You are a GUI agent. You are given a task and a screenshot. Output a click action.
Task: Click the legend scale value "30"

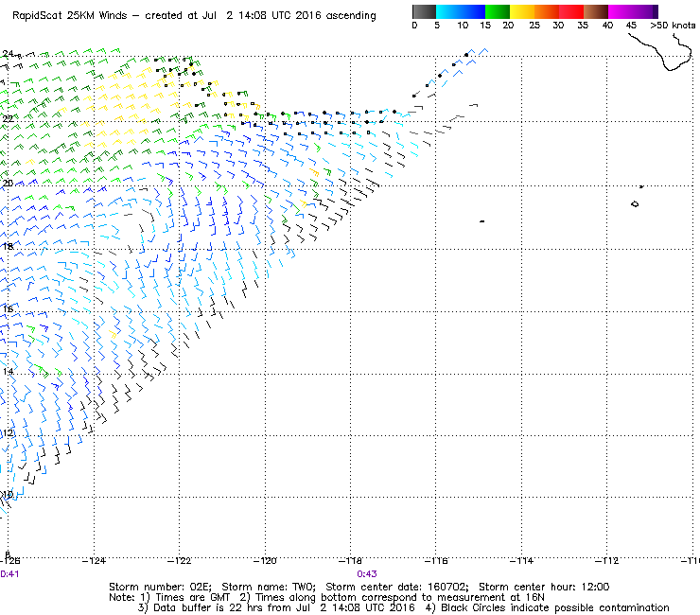tap(558, 26)
